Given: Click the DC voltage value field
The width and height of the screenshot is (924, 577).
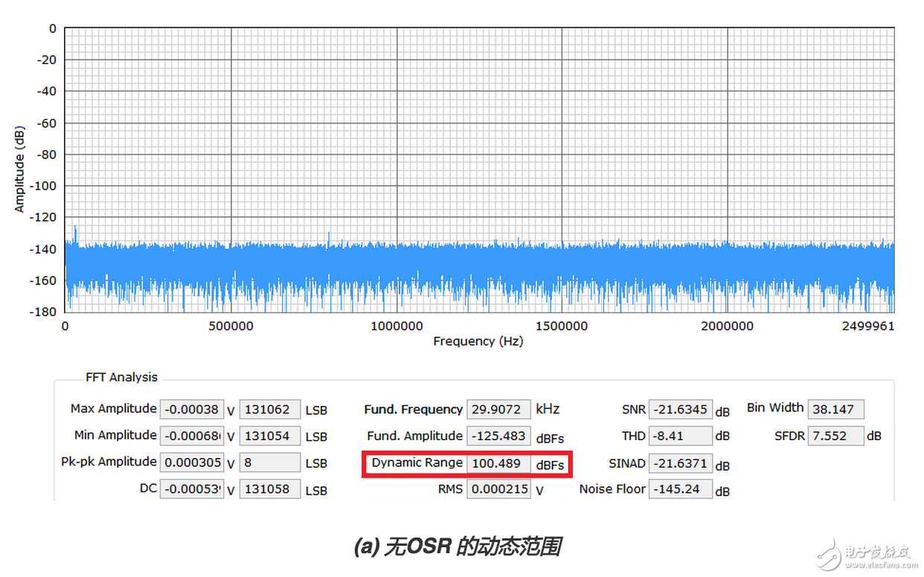Looking at the screenshot, I should tap(192, 489).
